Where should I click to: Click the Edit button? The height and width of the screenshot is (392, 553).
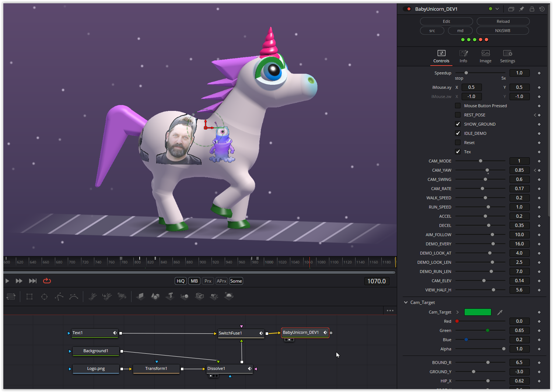coord(447,21)
